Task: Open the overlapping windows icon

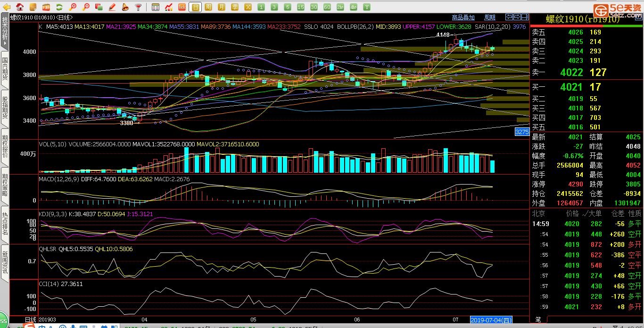Action: point(99,7)
